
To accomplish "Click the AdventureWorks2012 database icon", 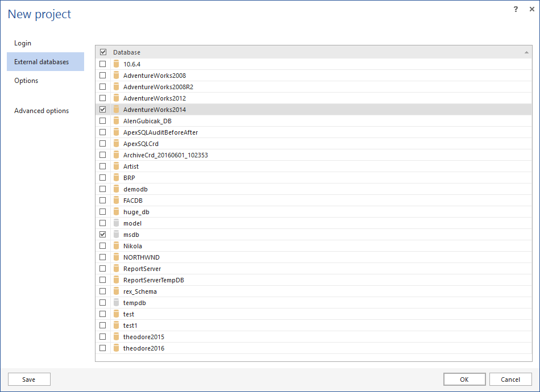I will [x=117, y=98].
